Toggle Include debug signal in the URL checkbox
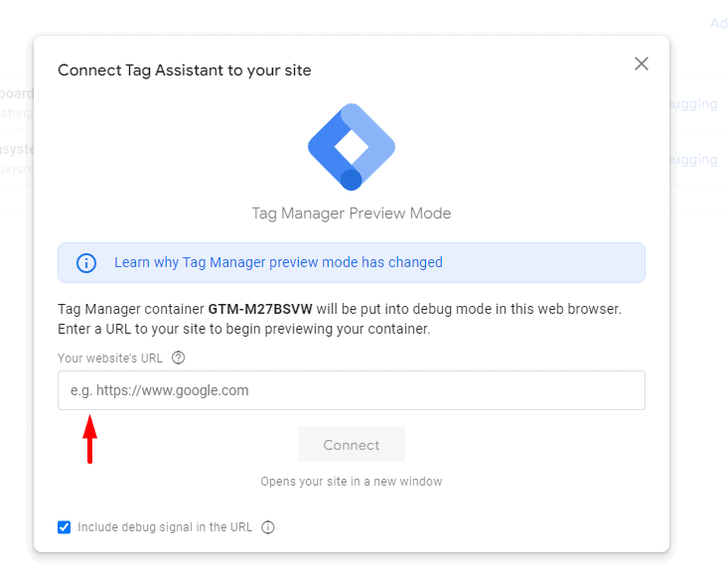 point(65,527)
